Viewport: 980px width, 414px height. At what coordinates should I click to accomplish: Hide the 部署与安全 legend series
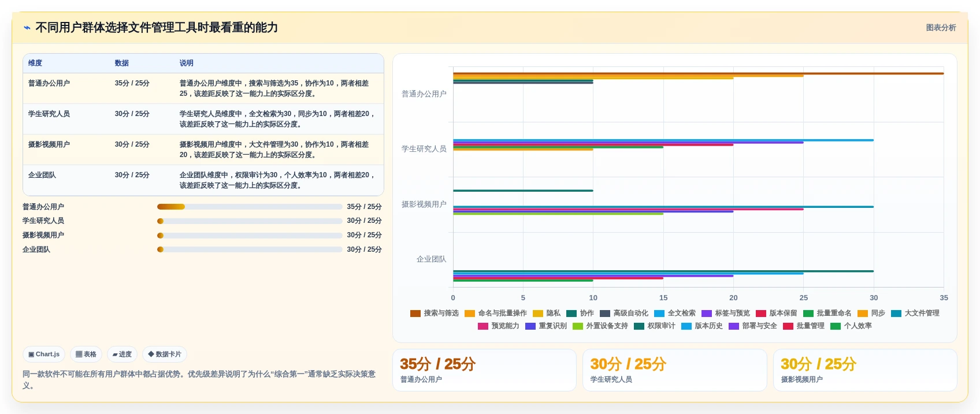coord(752,326)
